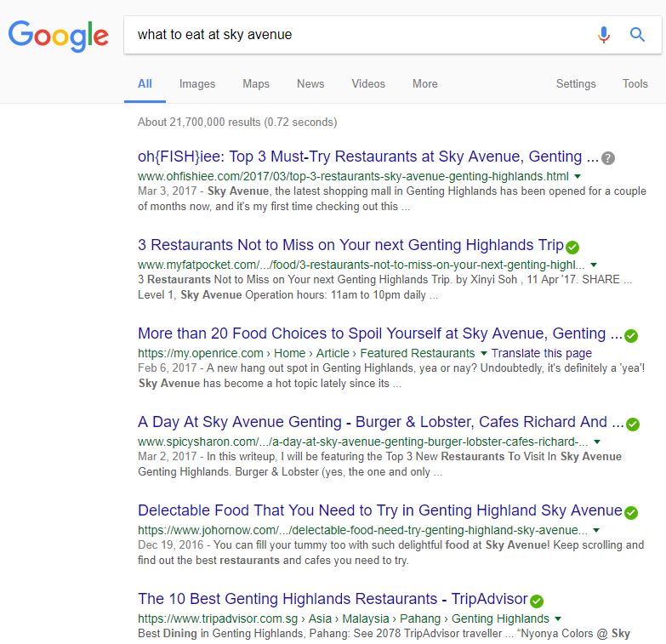Expand dropdown arrow after ohfishiee.com URL
Viewport: 666px width, 644px height.
pyautogui.click(x=578, y=176)
